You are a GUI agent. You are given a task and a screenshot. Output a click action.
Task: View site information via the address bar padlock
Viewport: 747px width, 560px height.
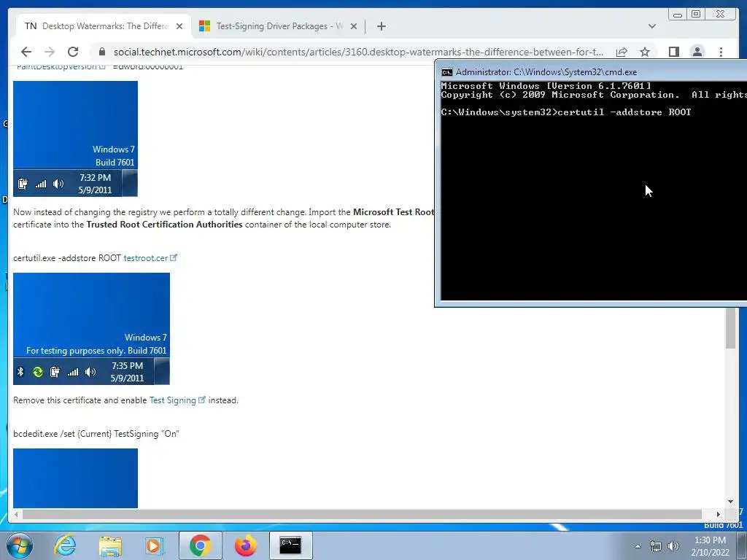tap(101, 52)
